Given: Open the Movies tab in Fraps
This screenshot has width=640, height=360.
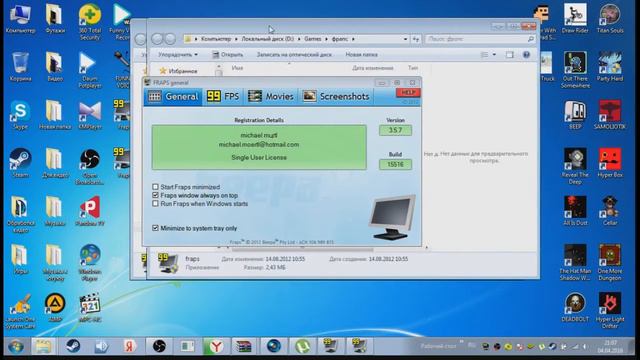Looking at the screenshot, I should point(271,97).
